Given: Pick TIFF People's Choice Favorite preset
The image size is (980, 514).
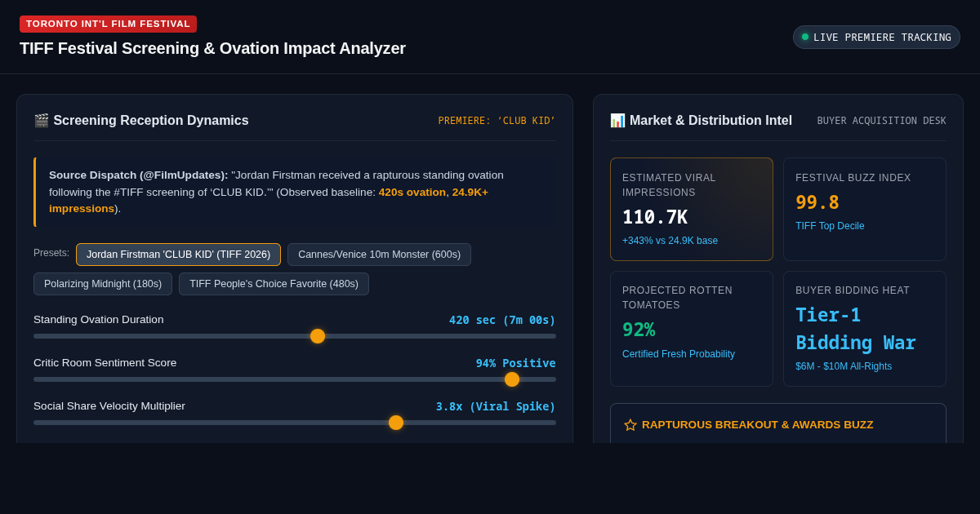Looking at the screenshot, I should [274, 284].
